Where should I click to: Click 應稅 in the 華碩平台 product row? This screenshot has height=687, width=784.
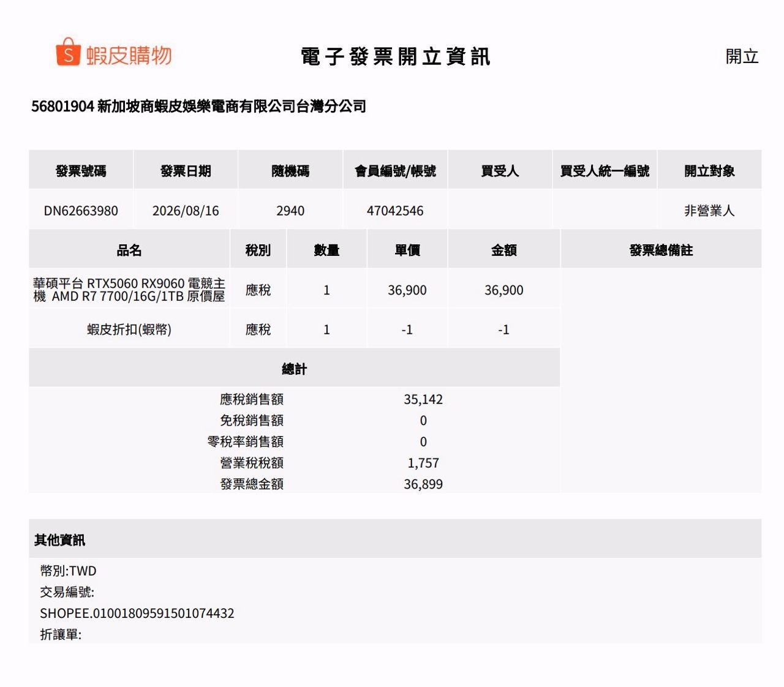258,290
